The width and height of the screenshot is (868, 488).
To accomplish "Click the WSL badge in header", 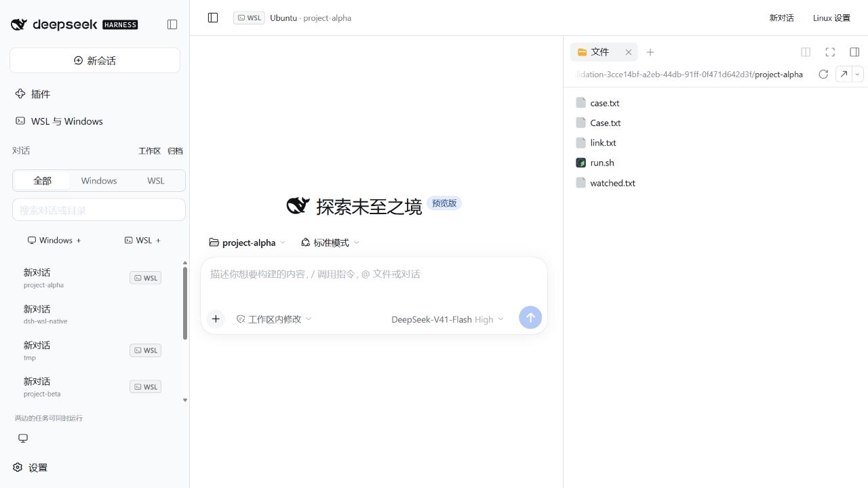I will (x=249, y=18).
